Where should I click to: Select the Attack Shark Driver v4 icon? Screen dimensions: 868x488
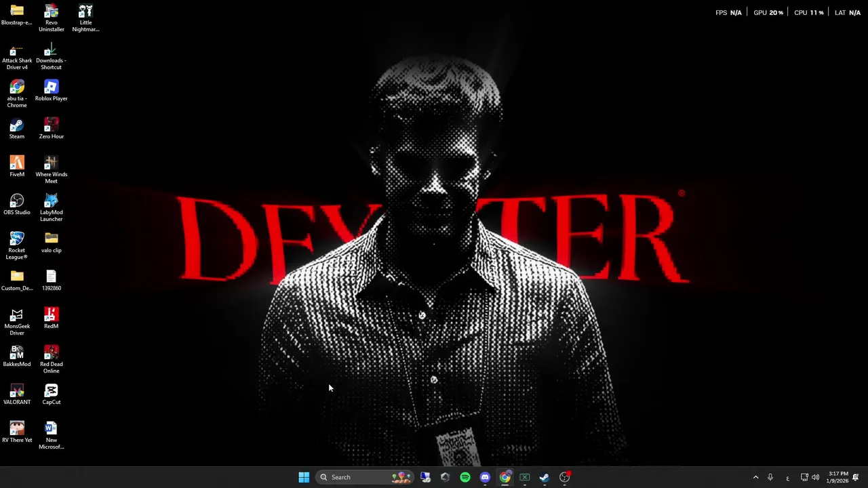17,57
